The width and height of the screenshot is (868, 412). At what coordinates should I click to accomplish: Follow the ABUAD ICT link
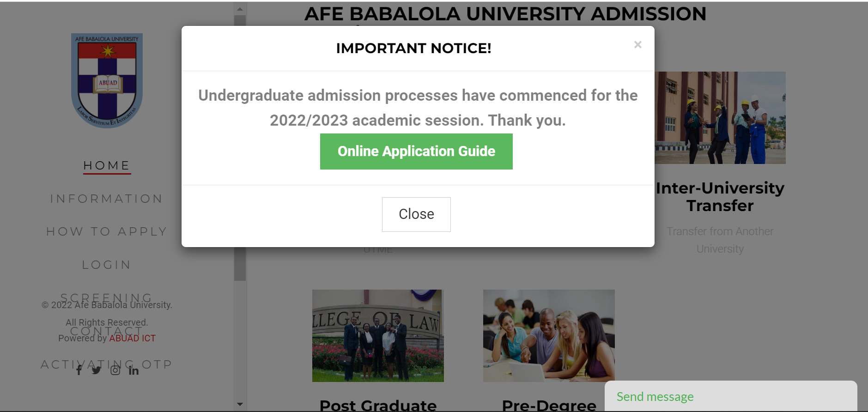(132, 338)
